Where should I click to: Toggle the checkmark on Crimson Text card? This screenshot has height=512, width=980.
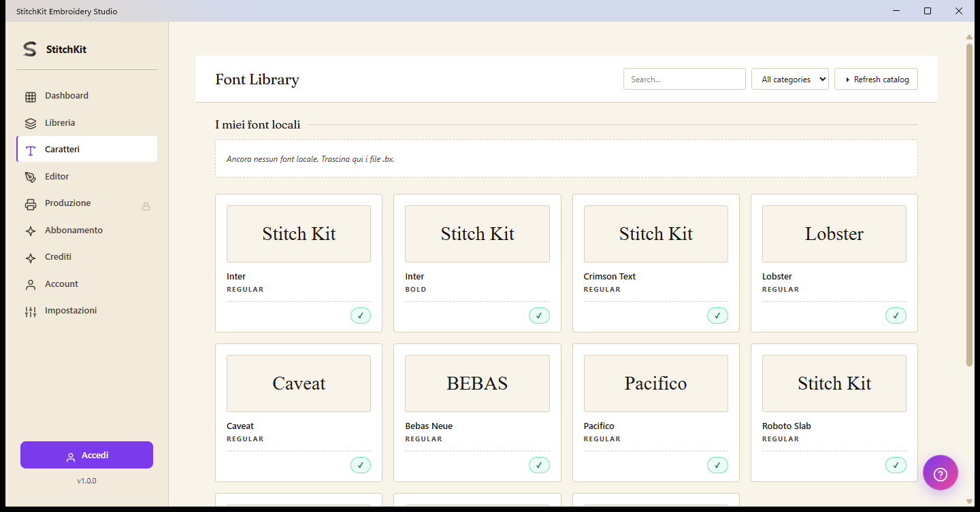click(717, 315)
